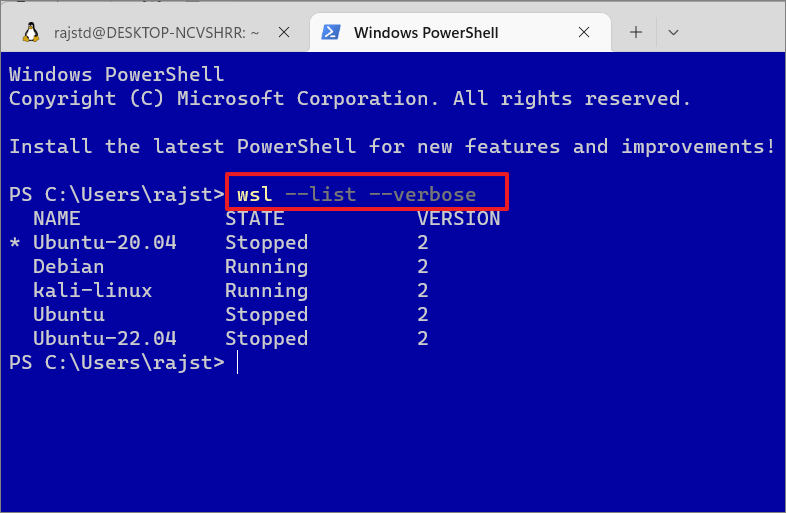Click the kali-linux distribution entry

pyautogui.click(x=93, y=290)
